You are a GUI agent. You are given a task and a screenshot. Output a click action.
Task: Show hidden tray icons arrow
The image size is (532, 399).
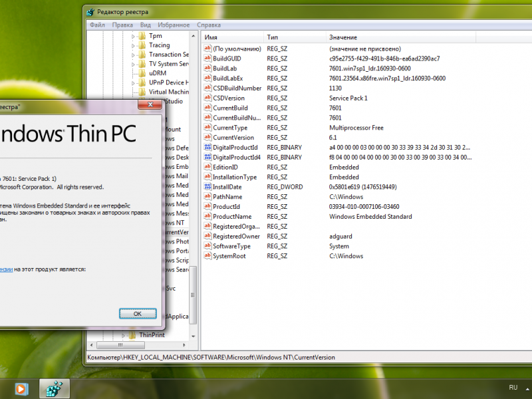pyautogui.click(x=527, y=388)
